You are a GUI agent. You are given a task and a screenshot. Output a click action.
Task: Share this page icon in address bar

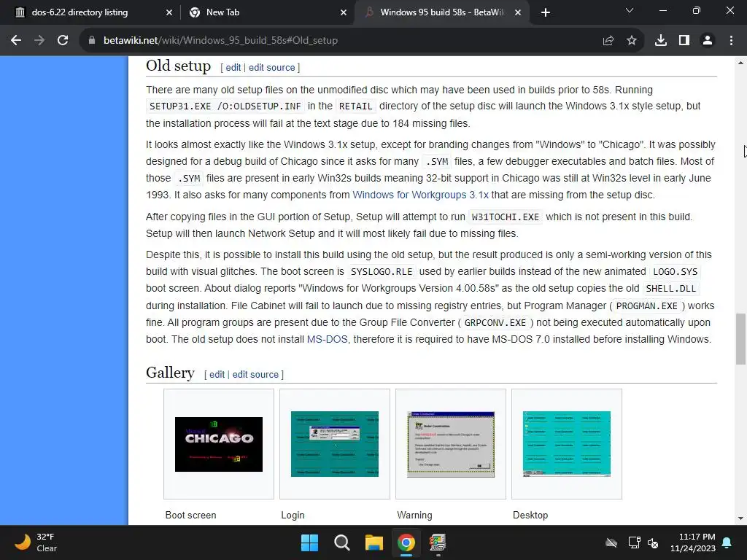(x=608, y=41)
